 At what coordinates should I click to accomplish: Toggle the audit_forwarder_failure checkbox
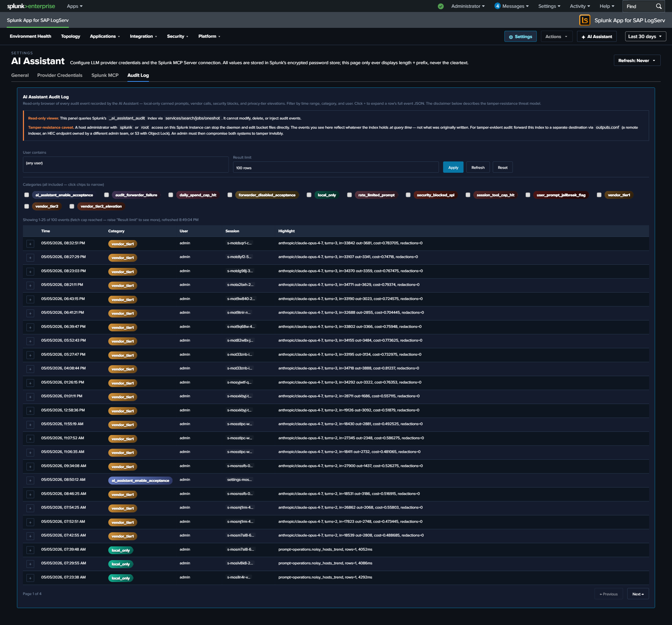[107, 195]
